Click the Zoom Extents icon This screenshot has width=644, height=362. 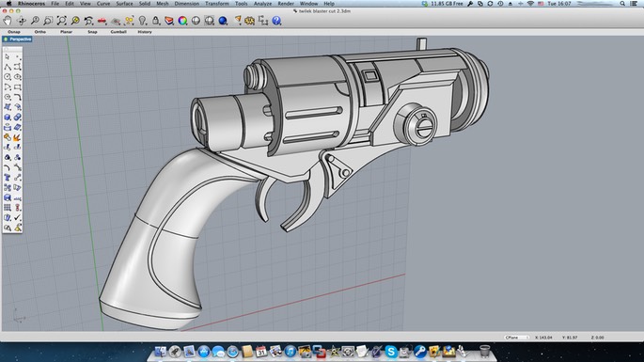point(62,21)
